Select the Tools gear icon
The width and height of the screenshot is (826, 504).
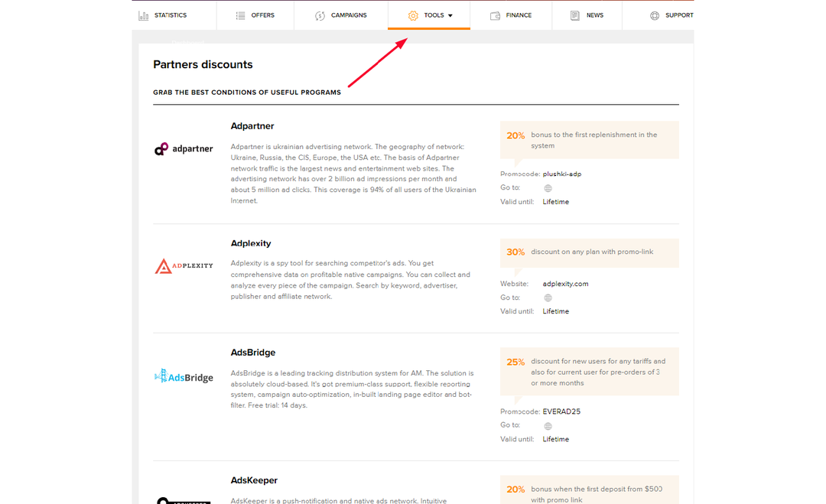(x=413, y=15)
